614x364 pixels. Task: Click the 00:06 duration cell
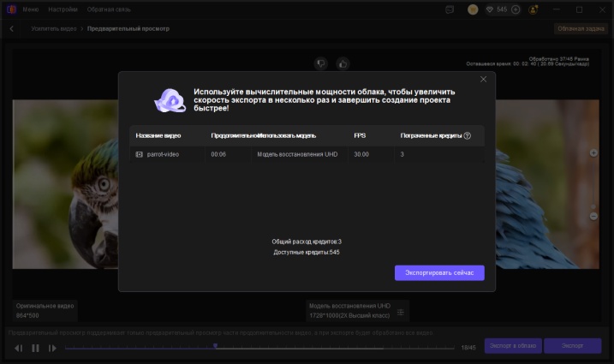tap(218, 154)
